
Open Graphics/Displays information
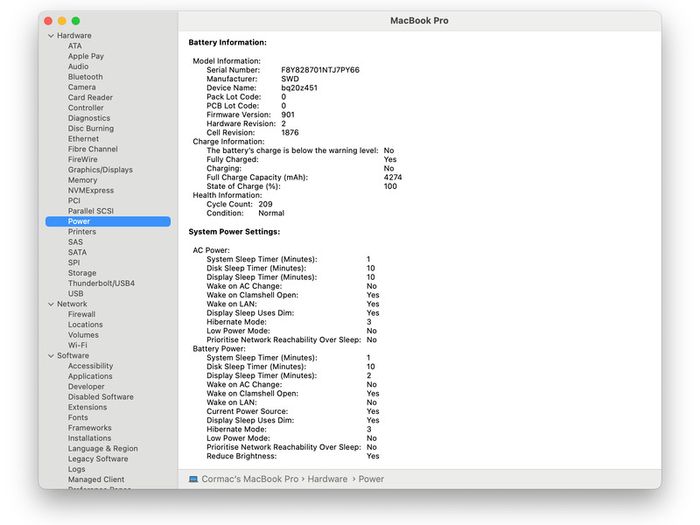(x=100, y=170)
